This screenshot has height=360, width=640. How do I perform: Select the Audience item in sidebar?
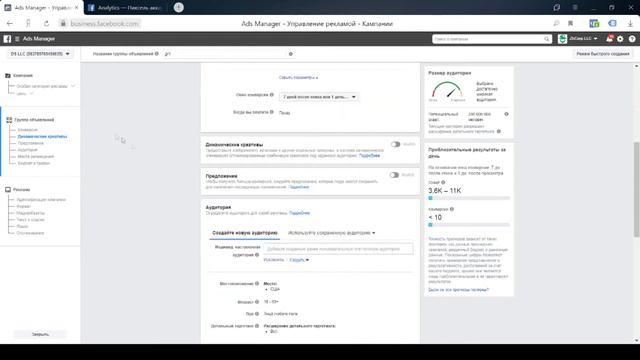pyautogui.click(x=27, y=150)
